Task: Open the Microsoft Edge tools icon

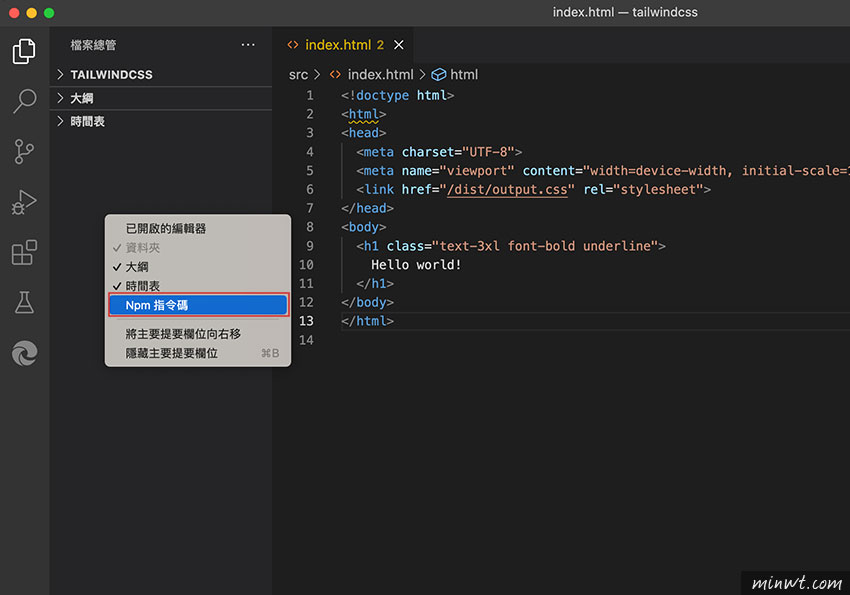Action: [x=24, y=353]
